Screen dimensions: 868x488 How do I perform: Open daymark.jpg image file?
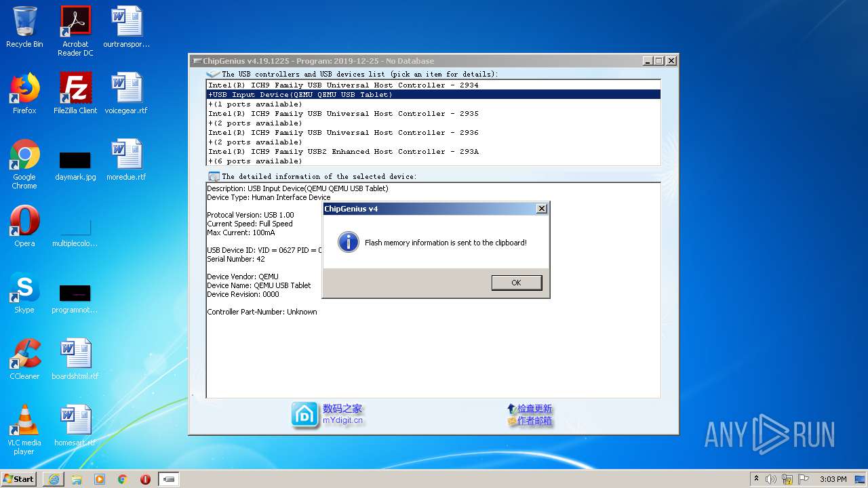click(75, 165)
